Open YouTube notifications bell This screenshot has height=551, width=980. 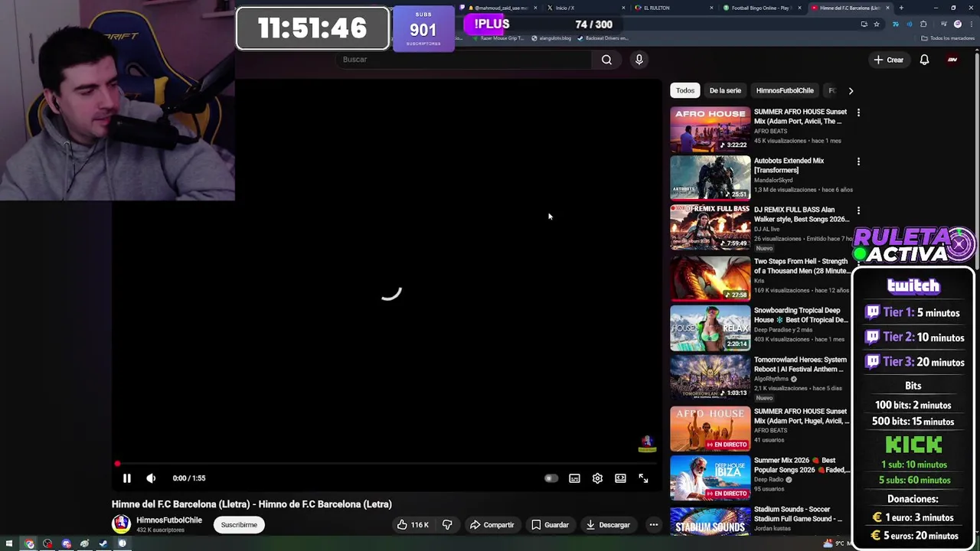click(924, 60)
